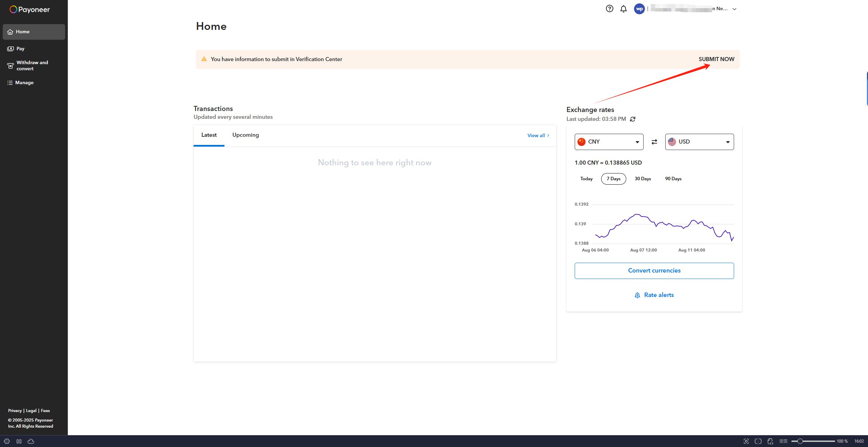Open the CNY currency dropdown
The image size is (868, 447).
(x=609, y=142)
